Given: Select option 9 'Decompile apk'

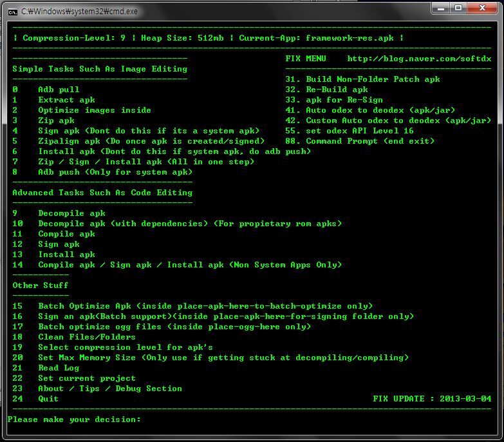Looking at the screenshot, I should point(71,213).
